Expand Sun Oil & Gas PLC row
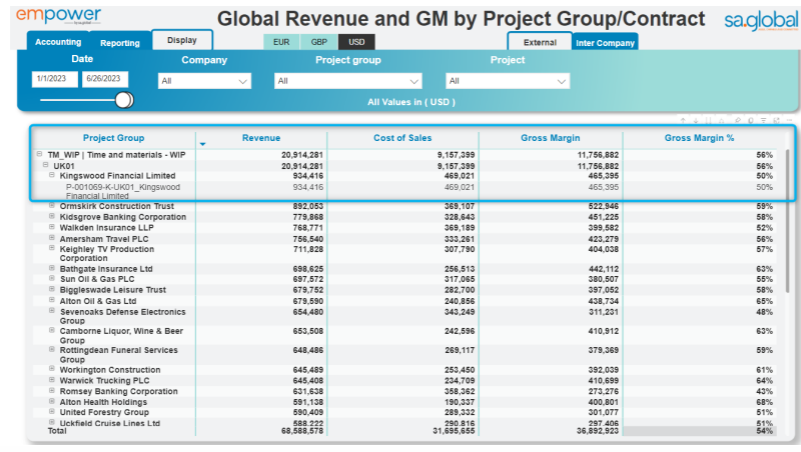This screenshot has width=801, height=452. coord(52,278)
